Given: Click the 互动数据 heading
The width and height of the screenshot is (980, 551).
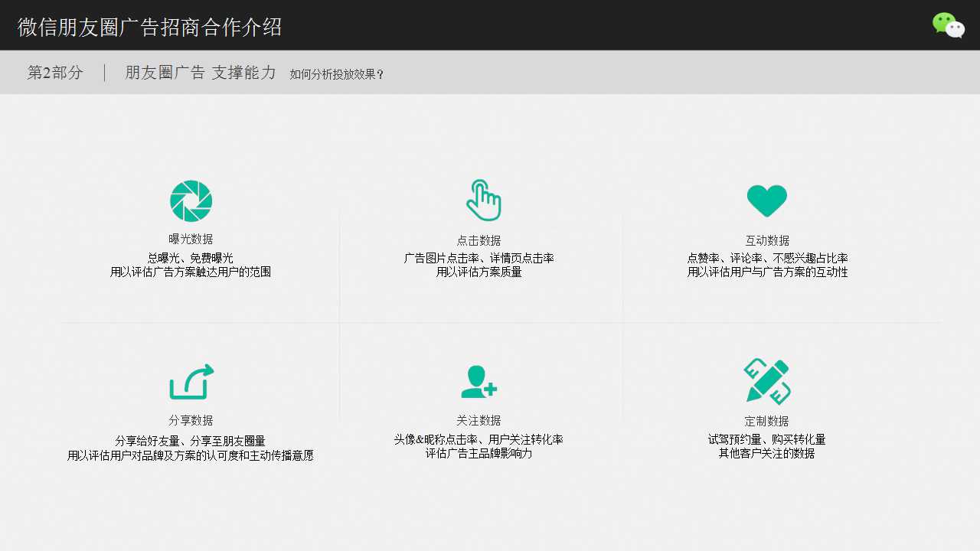Looking at the screenshot, I should pos(767,240).
